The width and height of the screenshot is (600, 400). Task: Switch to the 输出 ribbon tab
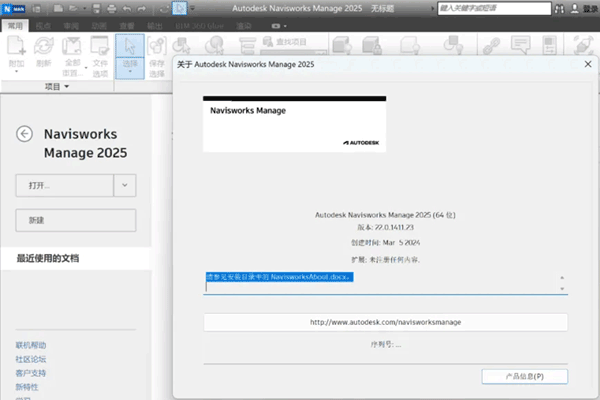point(155,26)
